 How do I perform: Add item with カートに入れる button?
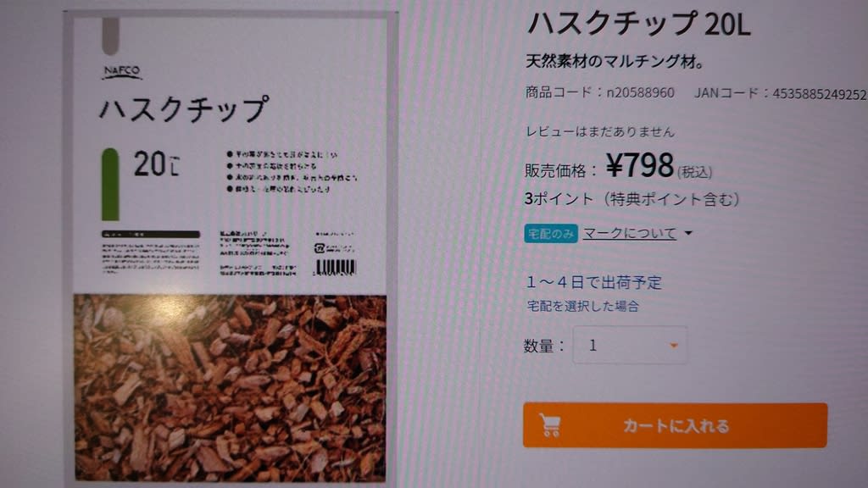[x=675, y=425]
